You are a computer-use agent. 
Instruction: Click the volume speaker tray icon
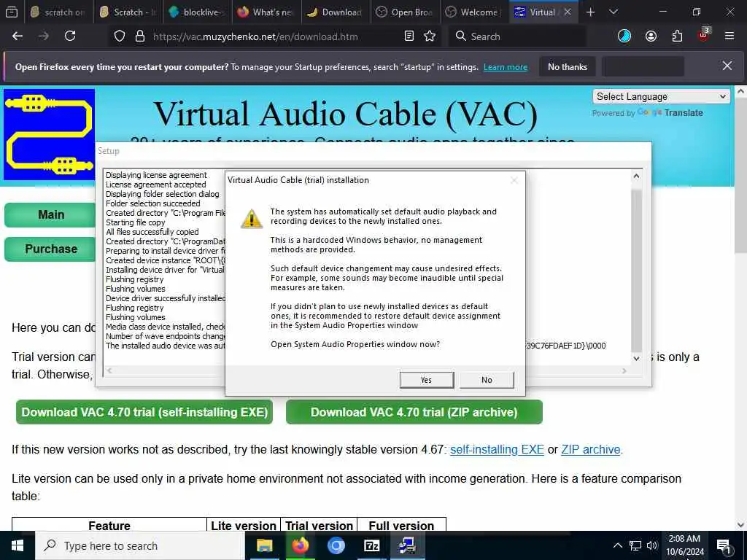click(x=651, y=545)
